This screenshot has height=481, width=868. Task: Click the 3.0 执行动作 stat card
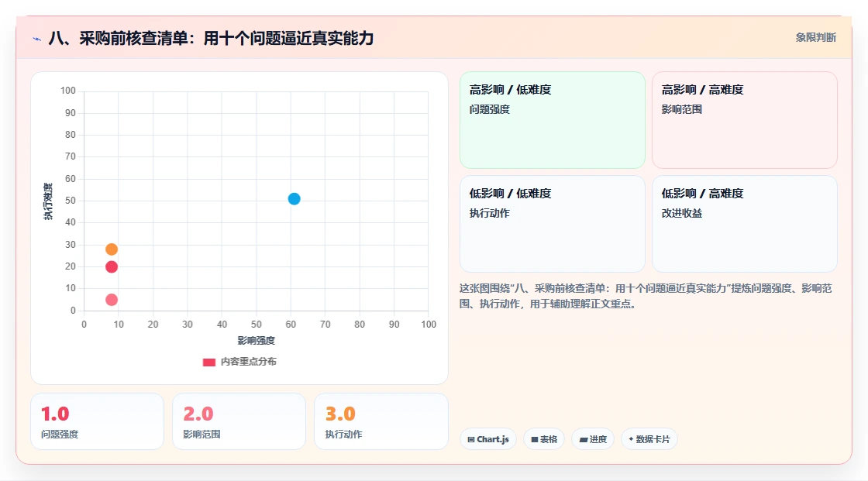click(x=381, y=421)
